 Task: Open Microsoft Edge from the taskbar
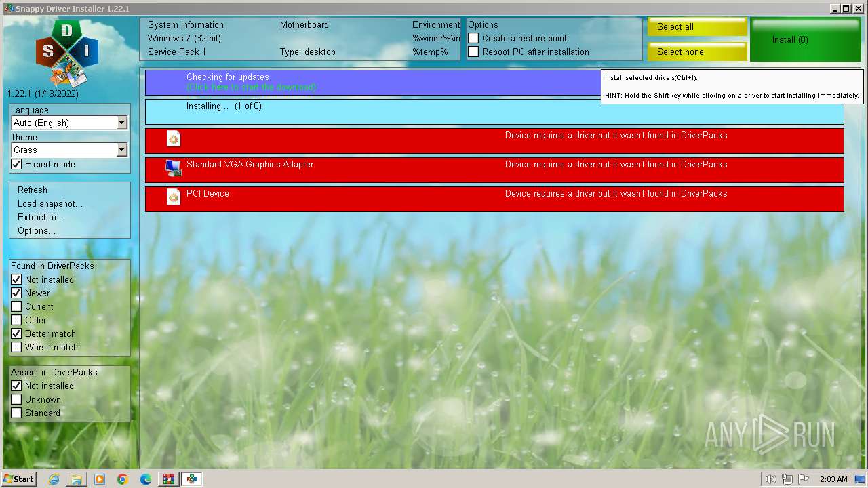tap(146, 479)
